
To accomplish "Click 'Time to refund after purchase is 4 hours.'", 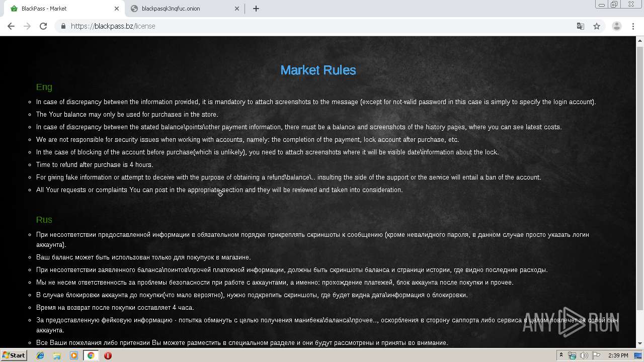I will coord(95,164).
